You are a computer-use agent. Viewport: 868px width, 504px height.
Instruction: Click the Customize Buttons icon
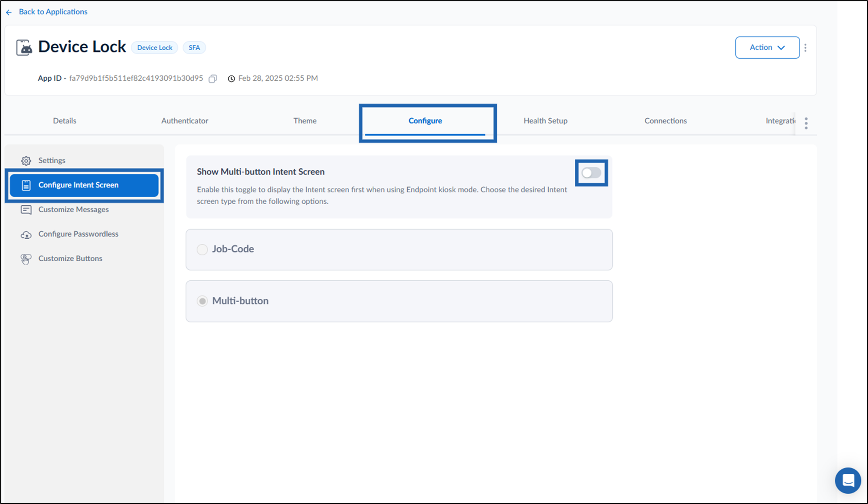26,259
